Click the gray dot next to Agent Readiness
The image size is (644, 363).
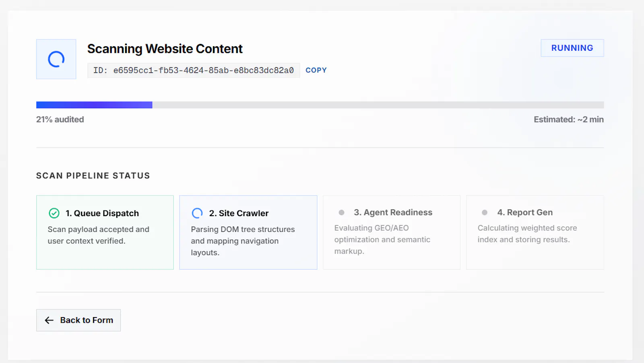click(341, 212)
